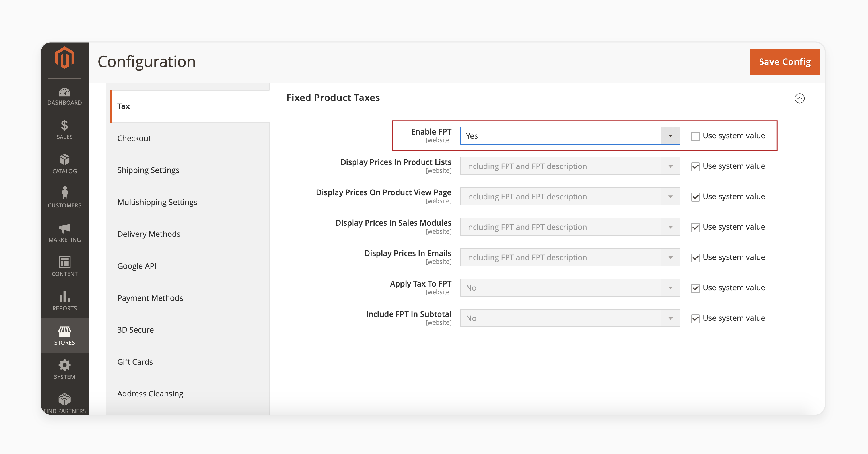Open the Include FPT In Subtotal dropdown

(570, 318)
